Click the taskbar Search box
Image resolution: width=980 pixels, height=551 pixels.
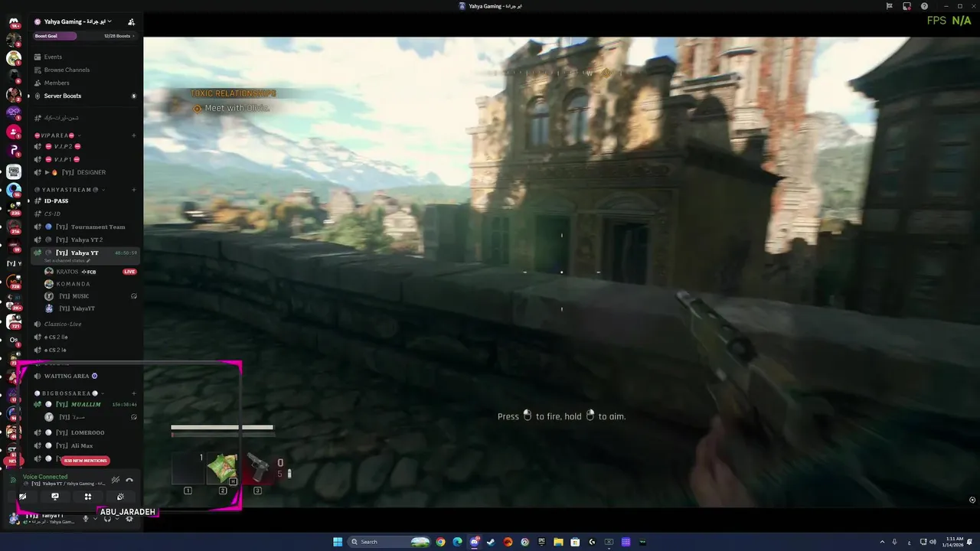[x=390, y=542]
